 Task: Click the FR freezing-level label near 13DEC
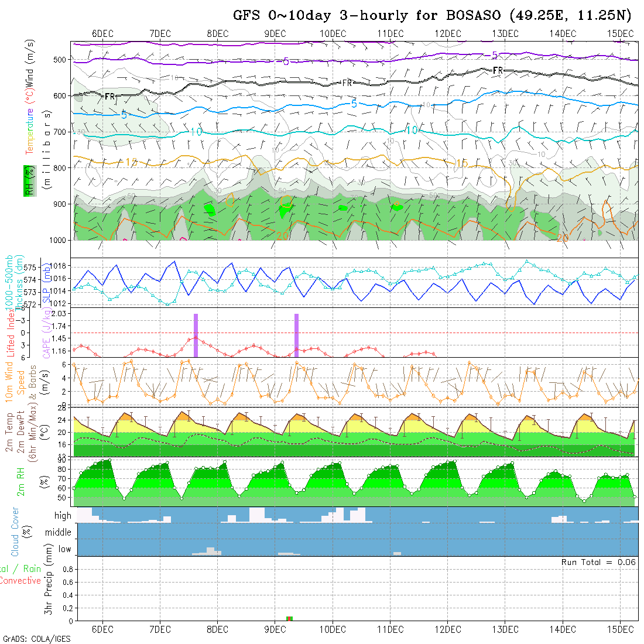[x=498, y=70]
